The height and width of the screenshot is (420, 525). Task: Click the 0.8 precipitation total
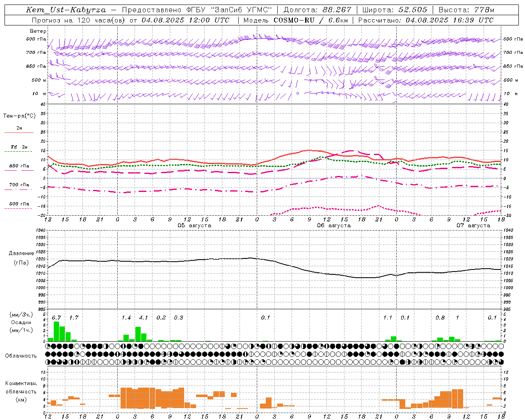440,318
